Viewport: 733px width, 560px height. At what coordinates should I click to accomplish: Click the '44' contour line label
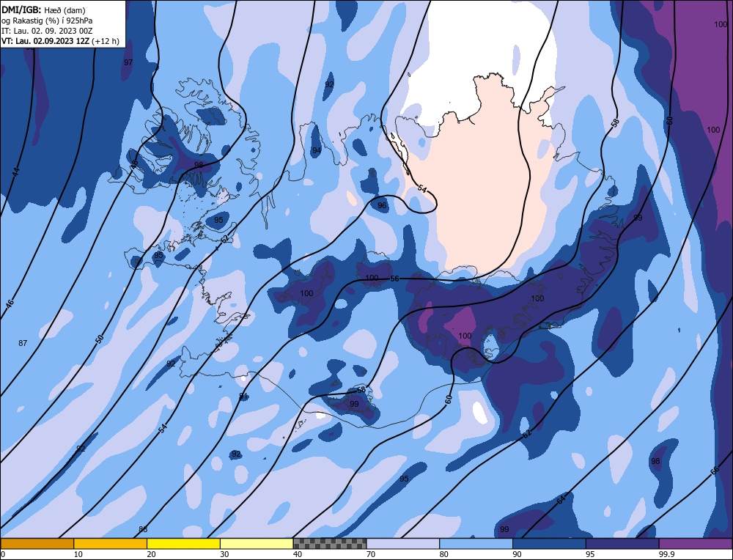tap(16, 172)
